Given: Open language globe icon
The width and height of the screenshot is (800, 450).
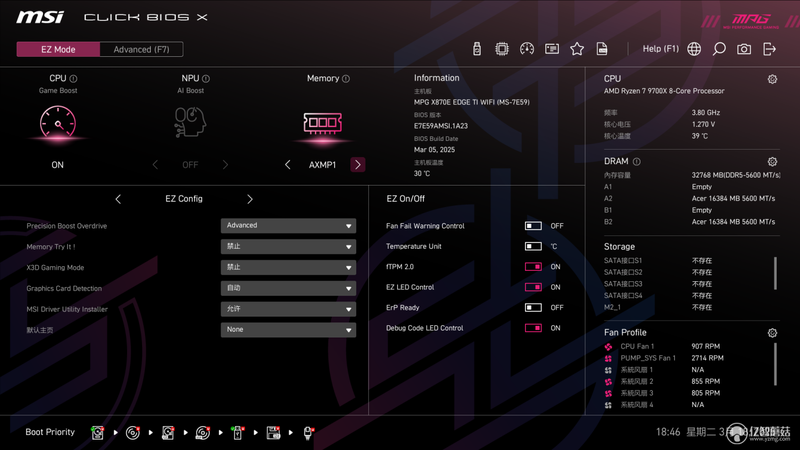Looking at the screenshot, I should pos(694,49).
